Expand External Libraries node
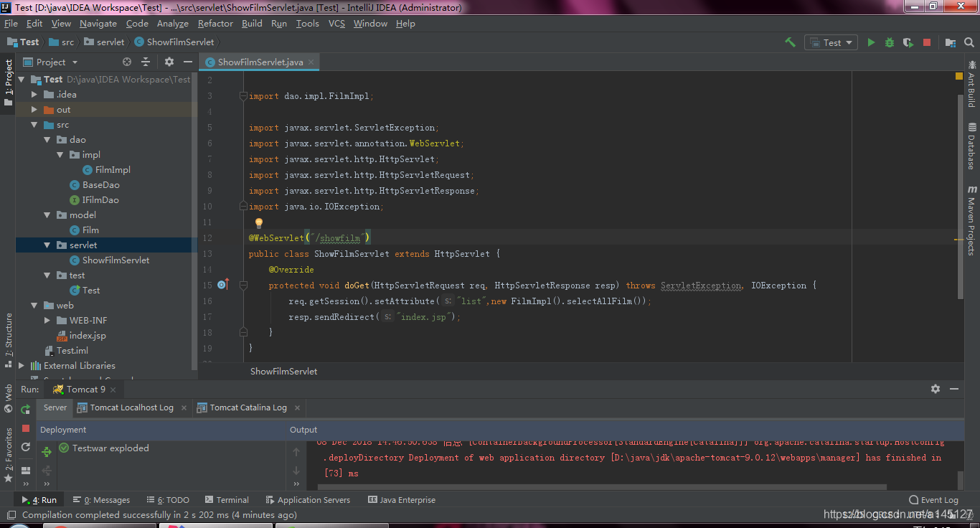Image resolution: width=980 pixels, height=528 pixels. coord(22,365)
